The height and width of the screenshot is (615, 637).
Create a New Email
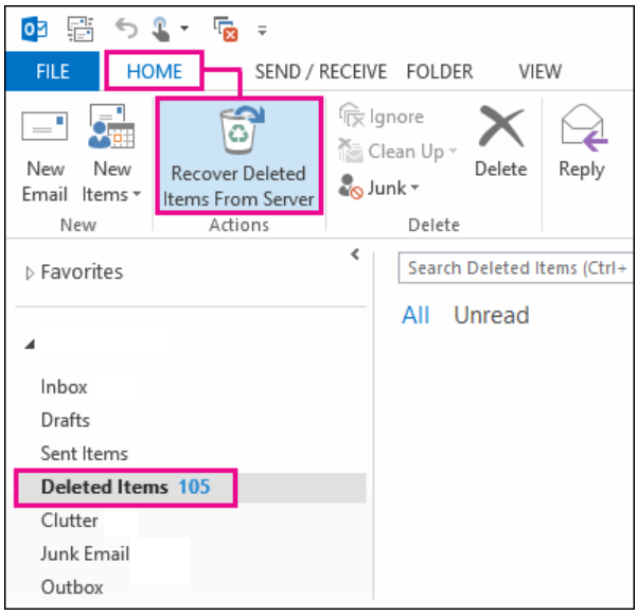45,153
